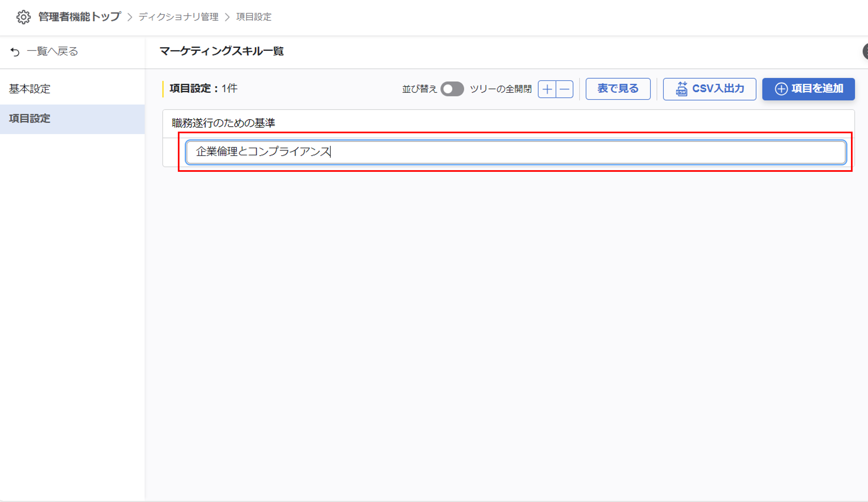Viewport: 868px width, 502px height.
Task: Expand all tree nodes with the plus button
Action: click(x=547, y=89)
